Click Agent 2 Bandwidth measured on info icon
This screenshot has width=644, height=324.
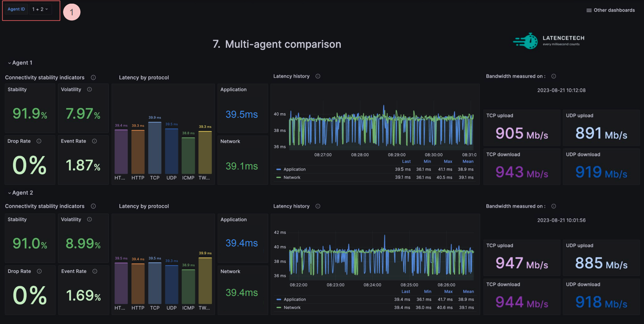point(554,206)
